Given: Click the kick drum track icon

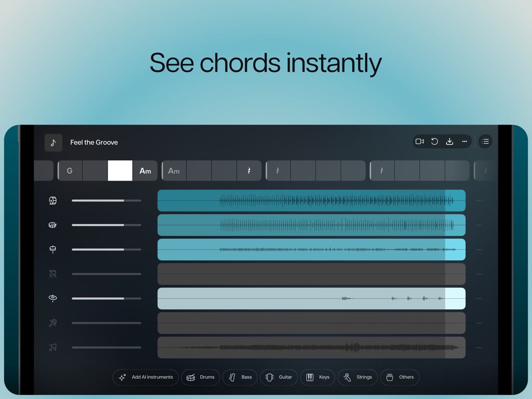Looking at the screenshot, I should (x=53, y=201).
